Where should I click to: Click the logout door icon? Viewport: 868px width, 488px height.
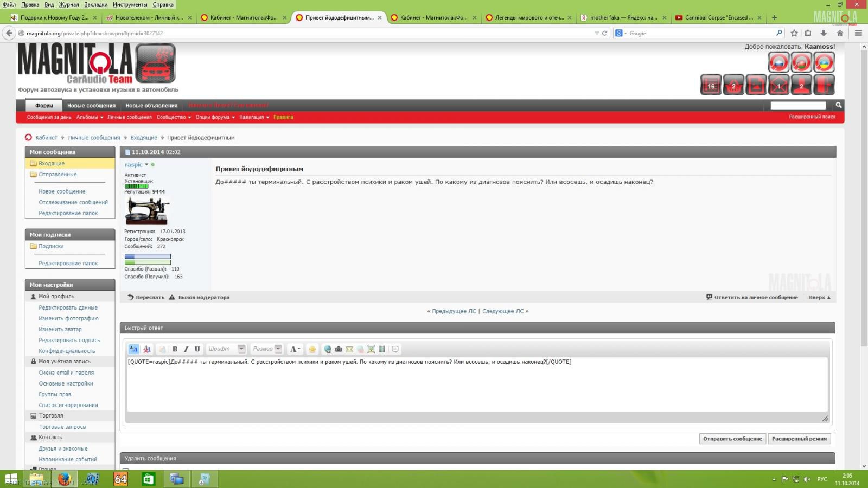click(824, 85)
